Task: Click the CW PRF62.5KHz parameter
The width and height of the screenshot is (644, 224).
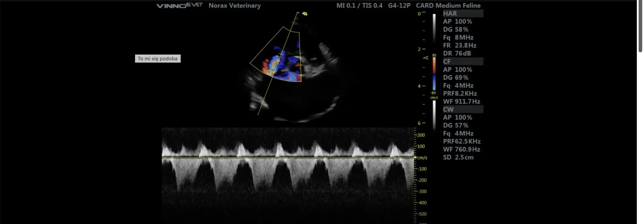Action: [x=462, y=141]
